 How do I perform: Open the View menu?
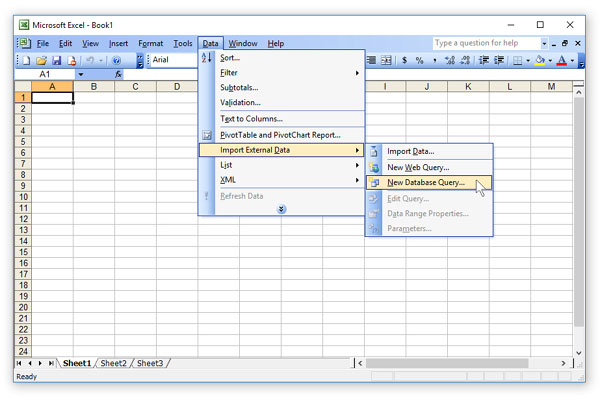pyautogui.click(x=90, y=44)
